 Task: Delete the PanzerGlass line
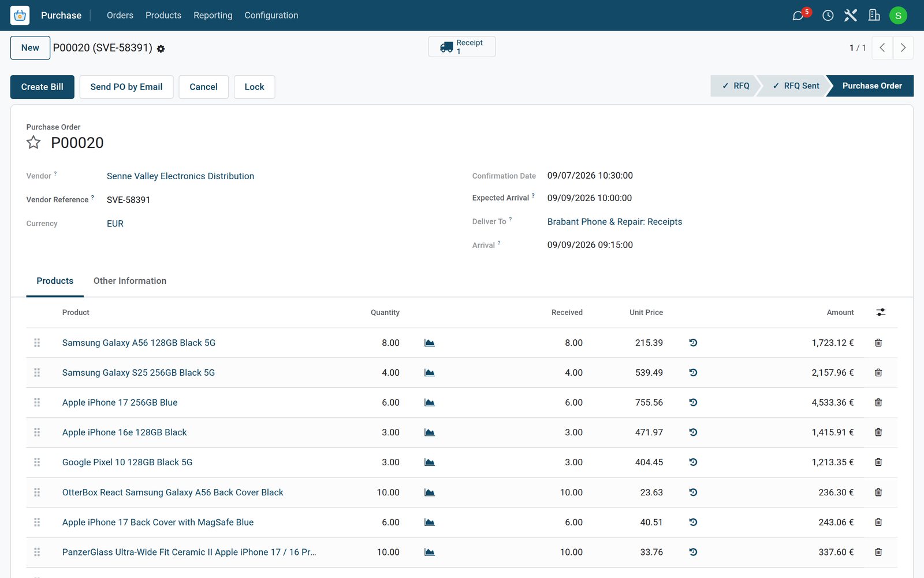point(878,552)
